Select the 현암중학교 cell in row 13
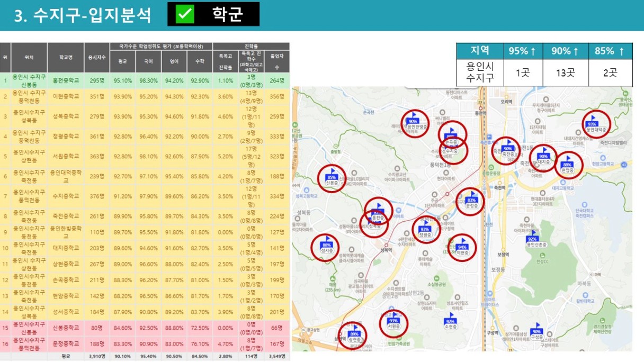This screenshot has width=644, height=362. point(66,296)
